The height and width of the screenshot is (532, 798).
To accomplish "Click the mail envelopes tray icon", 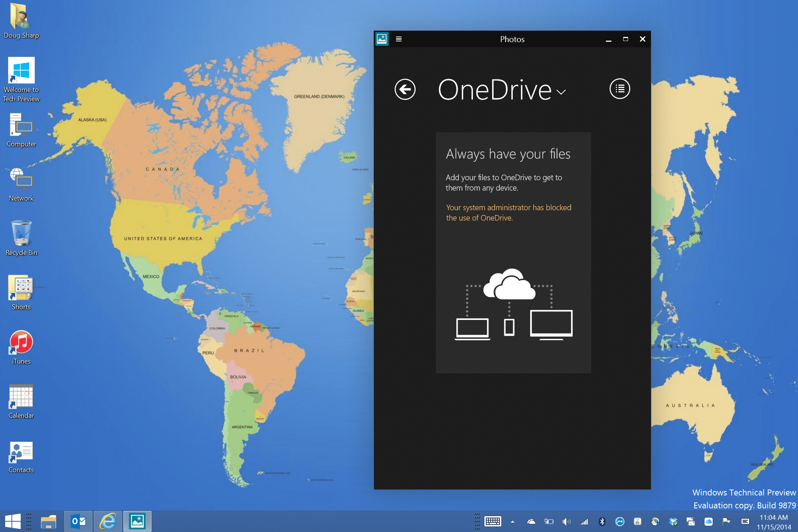I will click(x=690, y=522).
